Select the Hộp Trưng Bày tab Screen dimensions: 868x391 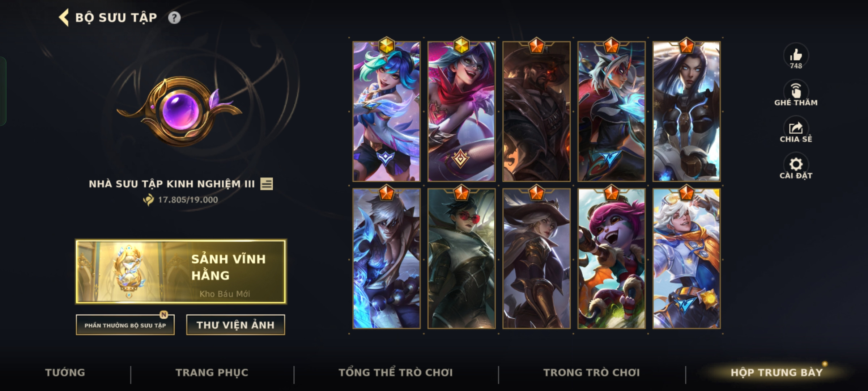[x=776, y=373]
